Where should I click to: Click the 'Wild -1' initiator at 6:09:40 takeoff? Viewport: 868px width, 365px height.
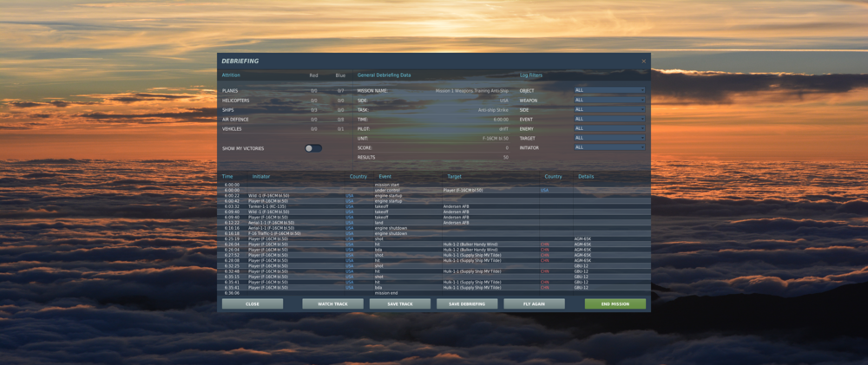tap(268, 212)
